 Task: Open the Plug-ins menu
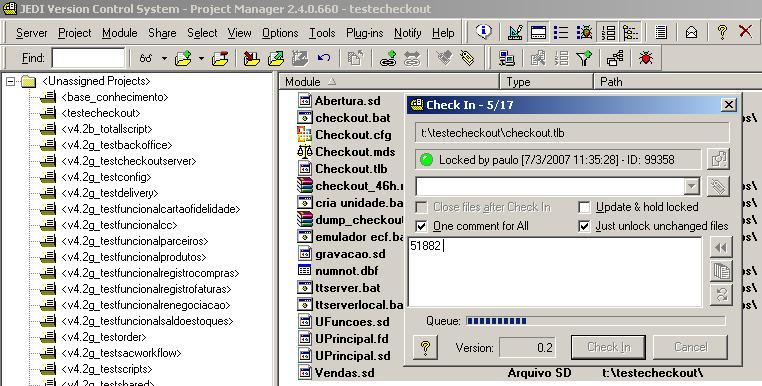364,33
